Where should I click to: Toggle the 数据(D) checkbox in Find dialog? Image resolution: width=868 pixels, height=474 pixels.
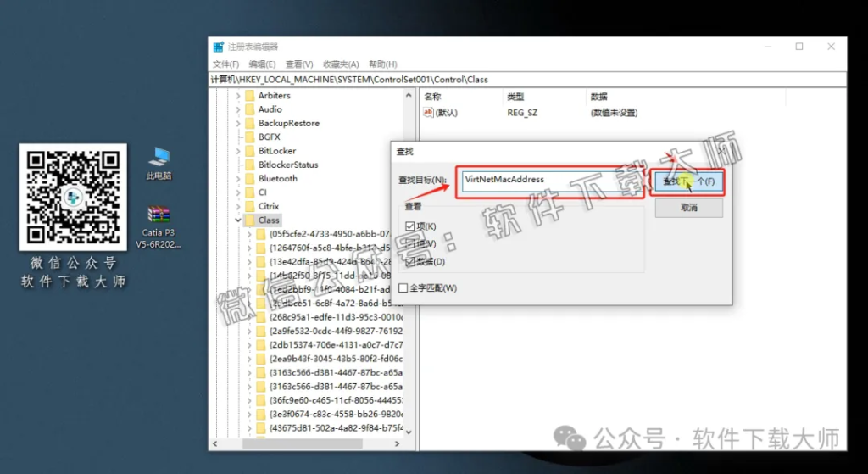click(410, 261)
